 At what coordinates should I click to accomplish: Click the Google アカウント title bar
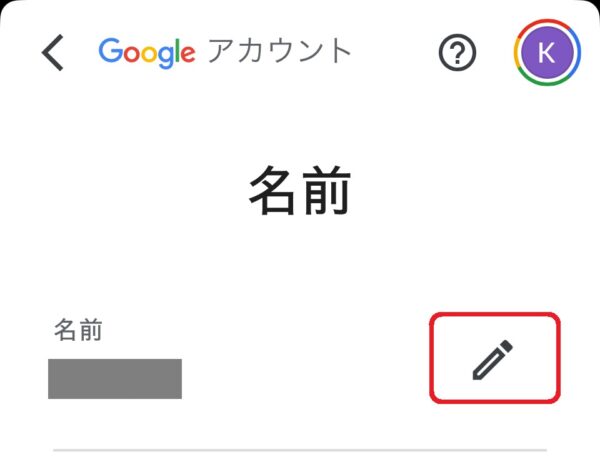point(225,52)
